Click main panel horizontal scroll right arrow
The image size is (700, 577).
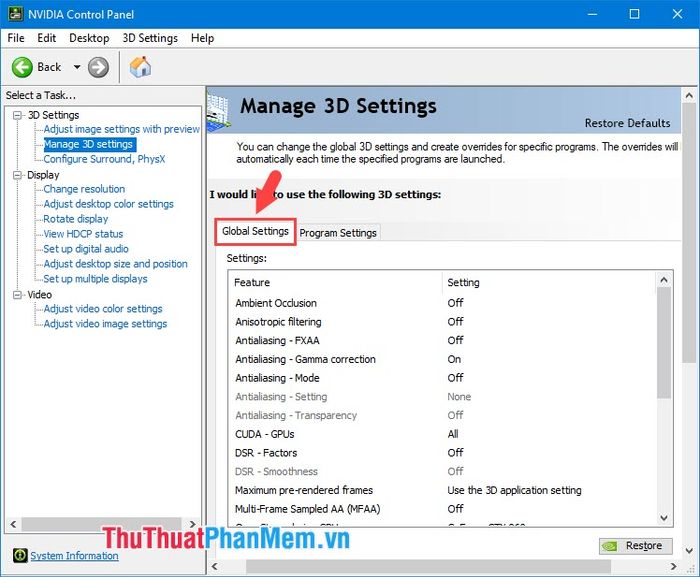(x=674, y=567)
